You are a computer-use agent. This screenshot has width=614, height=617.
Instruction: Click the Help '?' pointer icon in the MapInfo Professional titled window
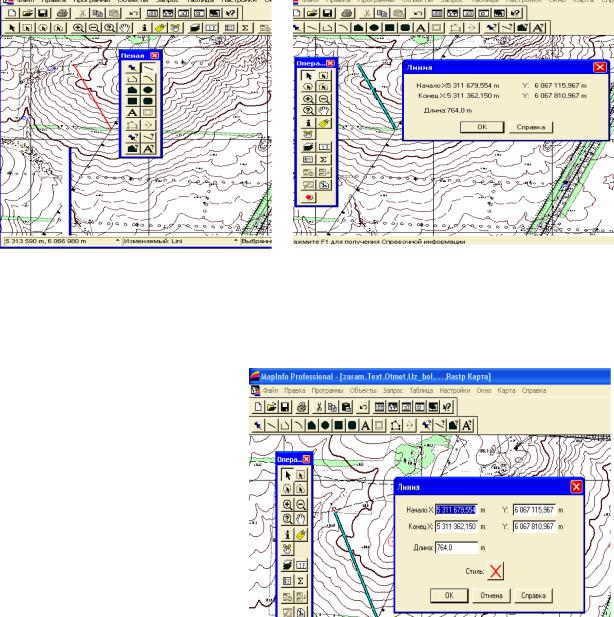(x=447, y=407)
